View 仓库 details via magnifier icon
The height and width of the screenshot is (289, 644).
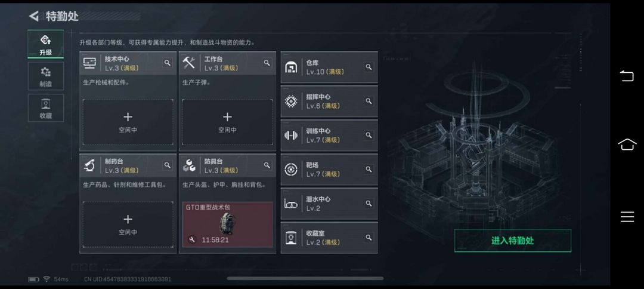click(369, 67)
